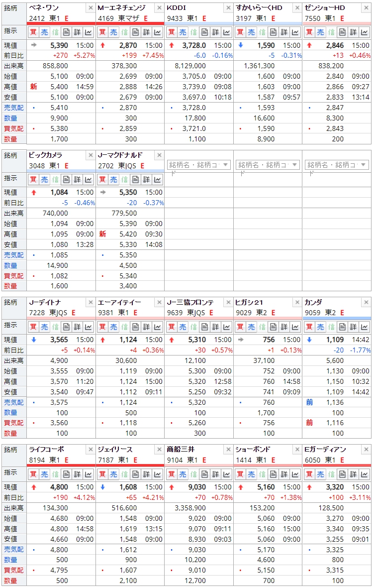Image resolution: width=374 pixels, height=588 pixels.
Task: Click the 買 buy button for ライフコーポ
Action: point(33,474)
